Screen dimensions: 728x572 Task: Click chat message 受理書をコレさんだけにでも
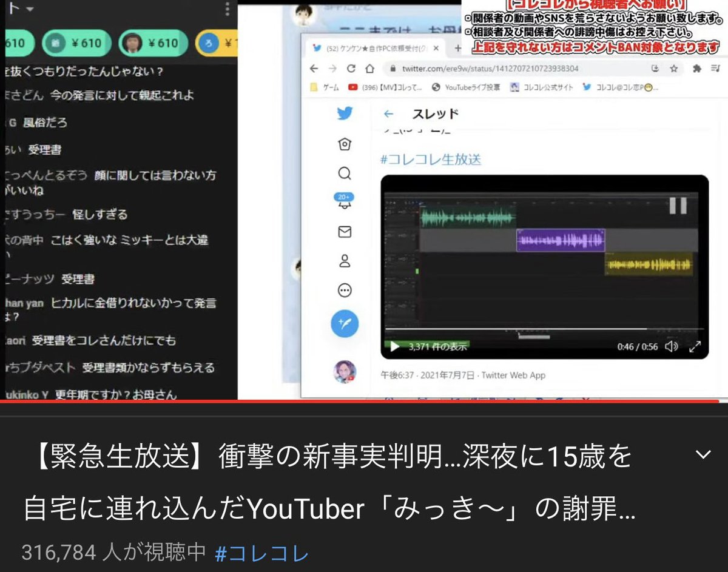pyautogui.click(x=104, y=340)
